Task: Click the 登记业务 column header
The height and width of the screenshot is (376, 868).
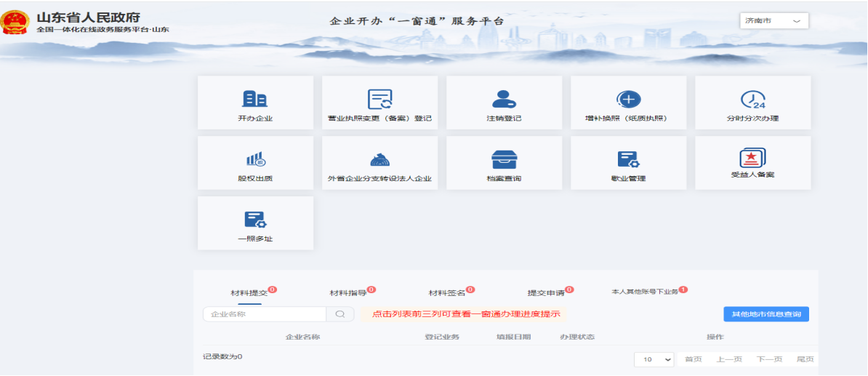Action: tap(442, 337)
